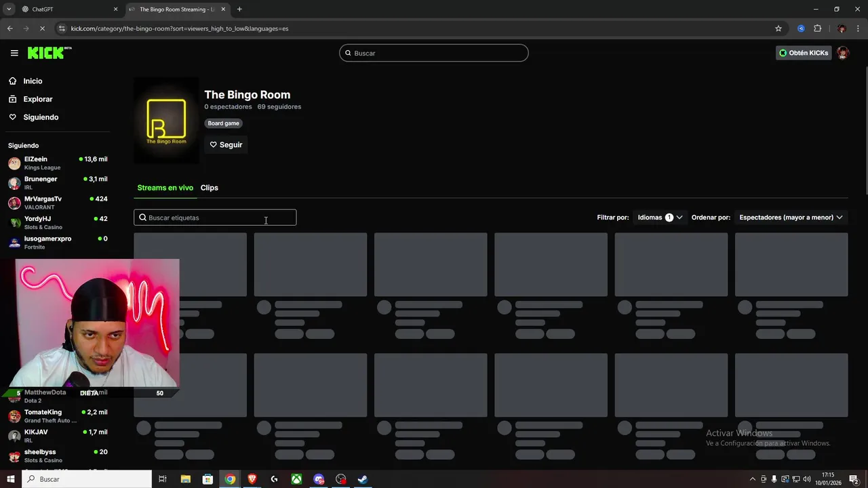Open Task View on the taskbar

click(163, 479)
